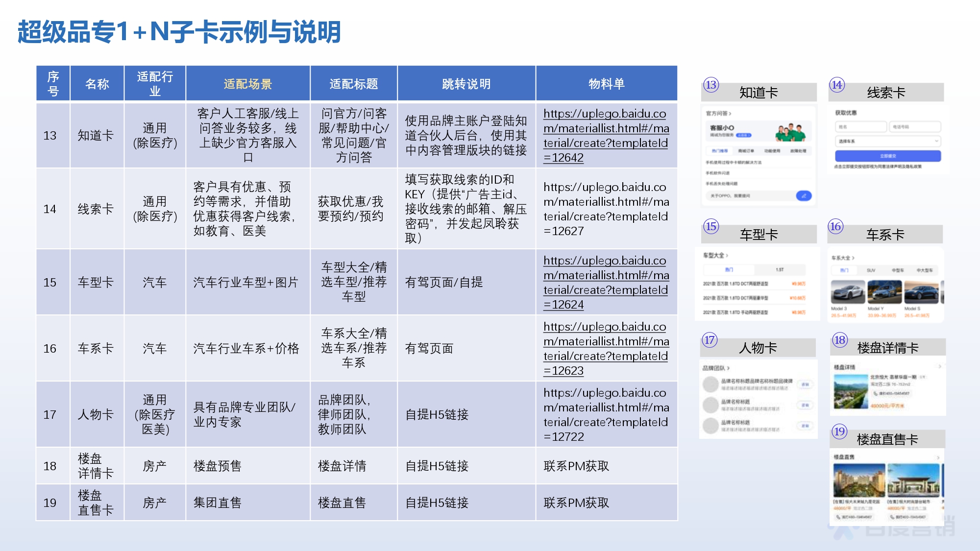The height and width of the screenshot is (551, 980).
Task: Click the blue 立即提交 submit button
Action: 887,156
